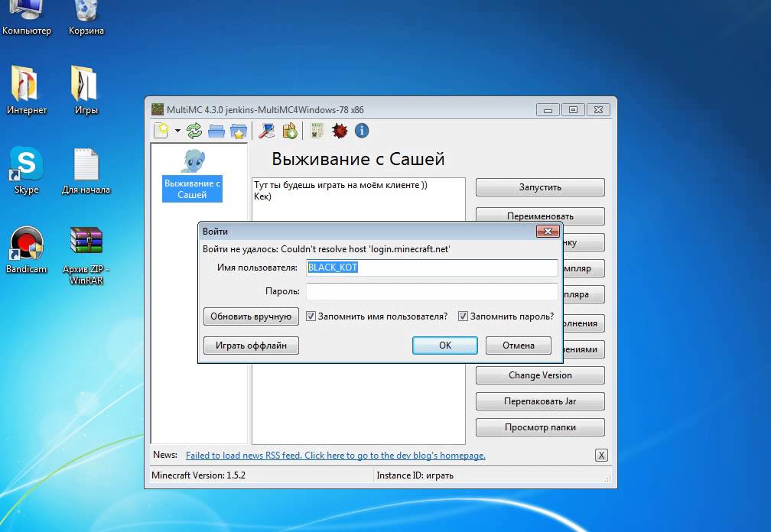This screenshot has width=771, height=532.
Task: Open the 'Компьютер' desktop icon
Action: [27, 18]
